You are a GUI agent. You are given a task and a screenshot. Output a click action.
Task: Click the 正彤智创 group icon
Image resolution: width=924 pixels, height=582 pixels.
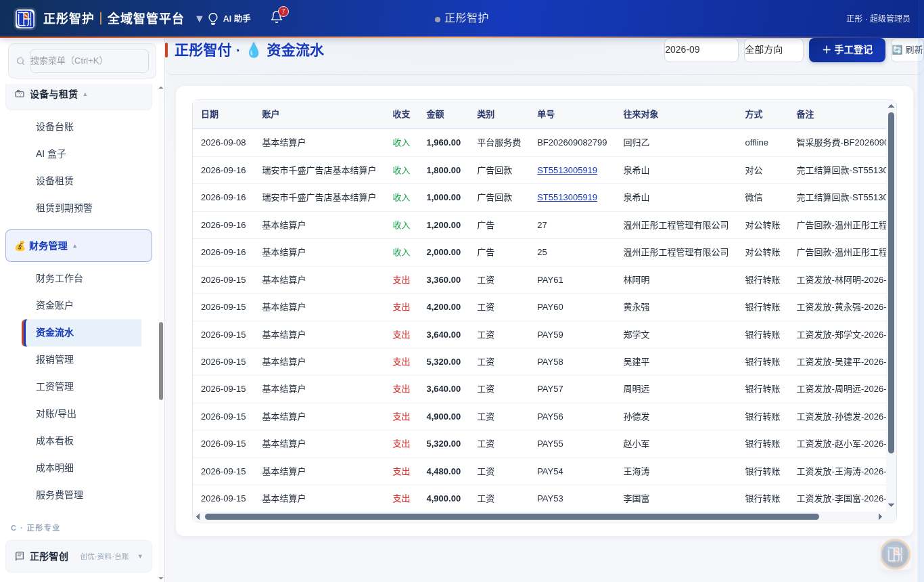(20, 556)
